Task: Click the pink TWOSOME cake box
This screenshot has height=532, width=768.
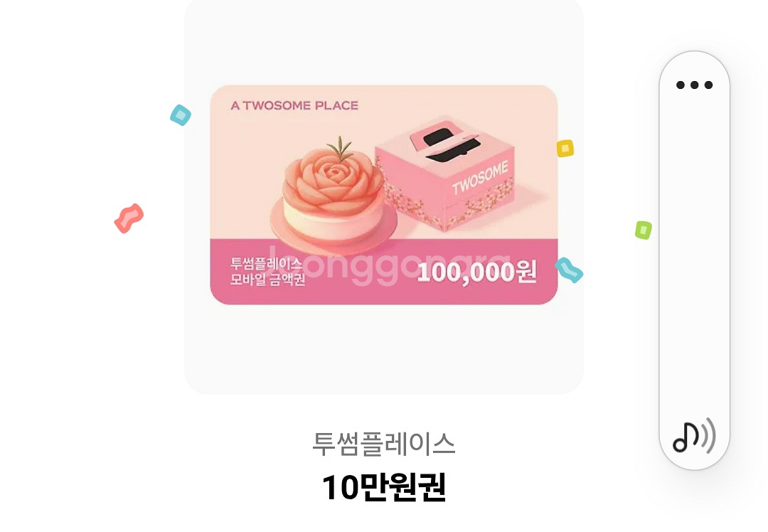Action: 444,174
